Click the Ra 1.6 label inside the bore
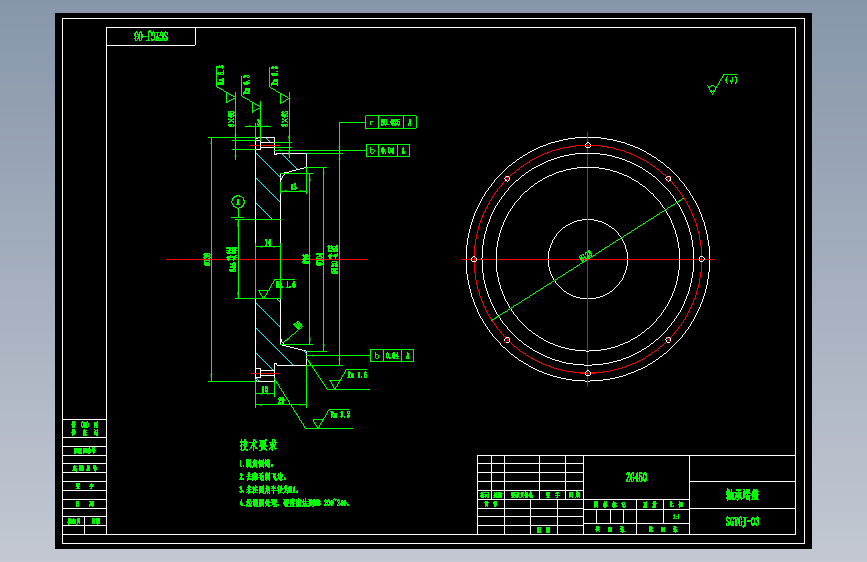867x562 pixels. click(x=286, y=284)
